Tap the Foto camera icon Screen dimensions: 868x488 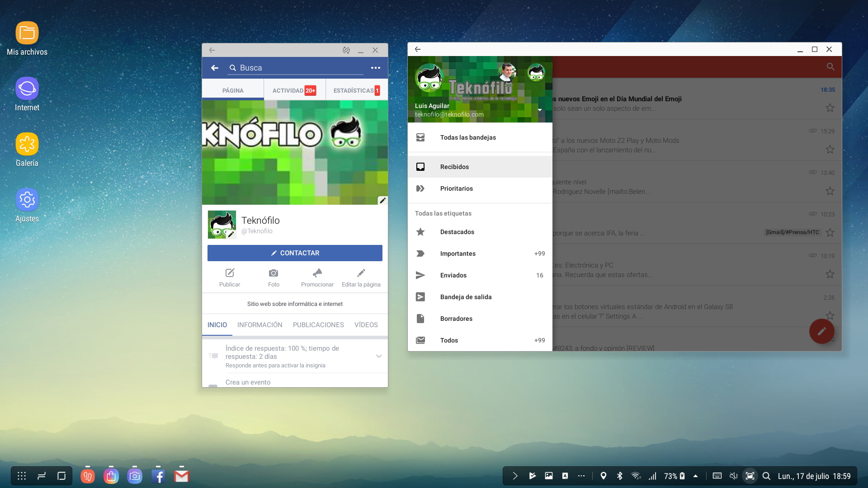pos(274,273)
